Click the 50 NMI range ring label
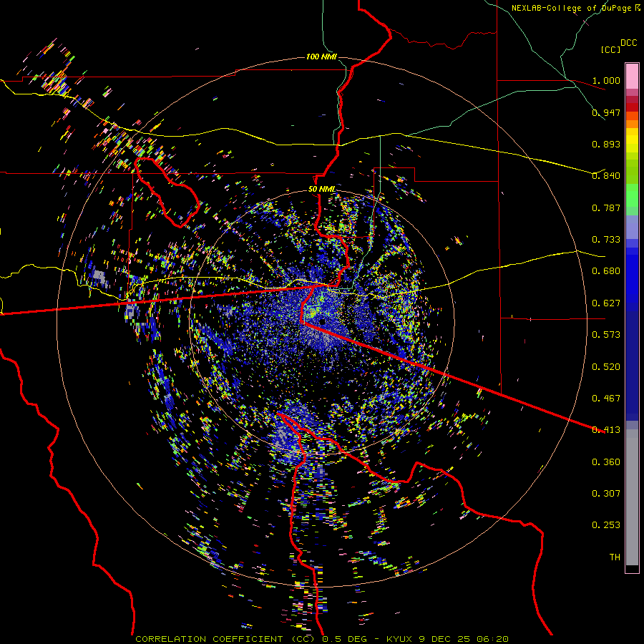 [x=321, y=190]
